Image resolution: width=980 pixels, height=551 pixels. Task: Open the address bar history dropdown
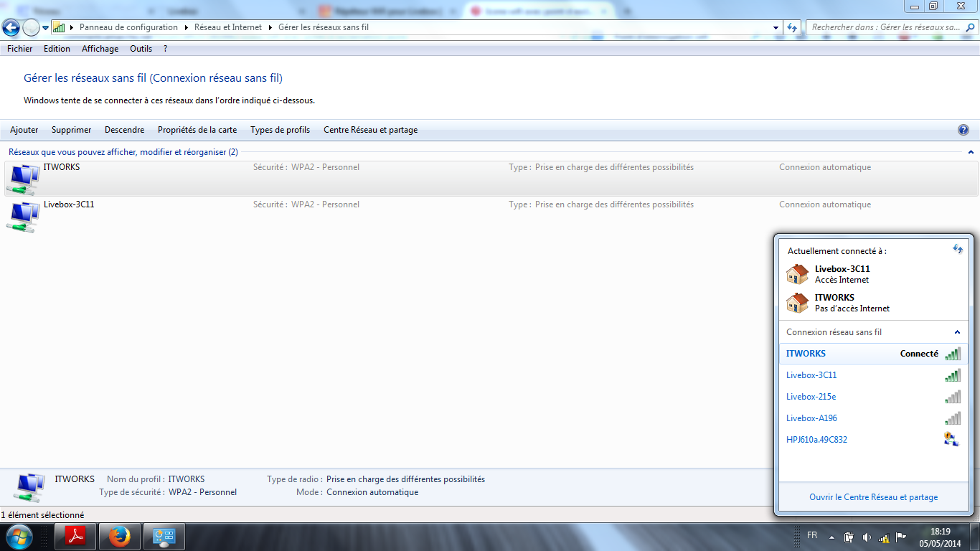[x=776, y=27]
